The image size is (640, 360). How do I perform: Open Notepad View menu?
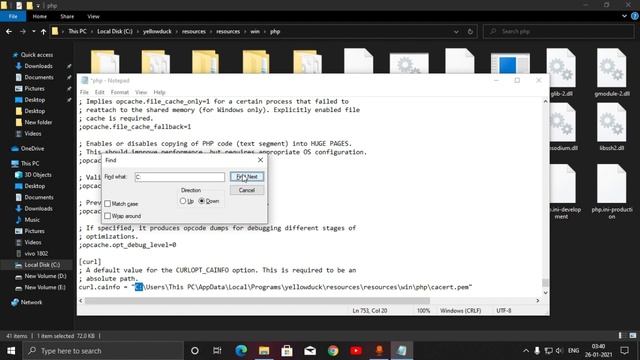pyautogui.click(x=141, y=92)
